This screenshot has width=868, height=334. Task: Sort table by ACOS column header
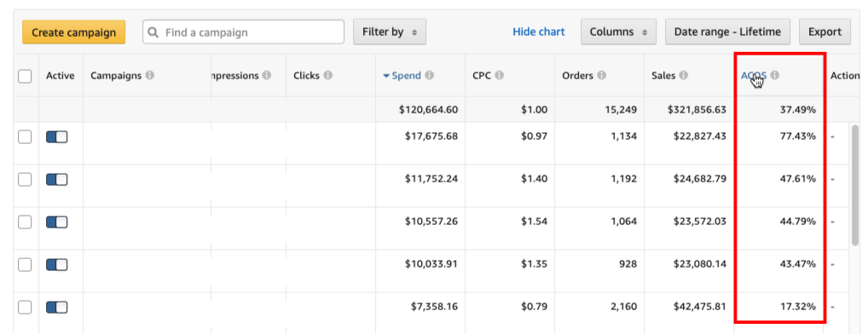754,76
